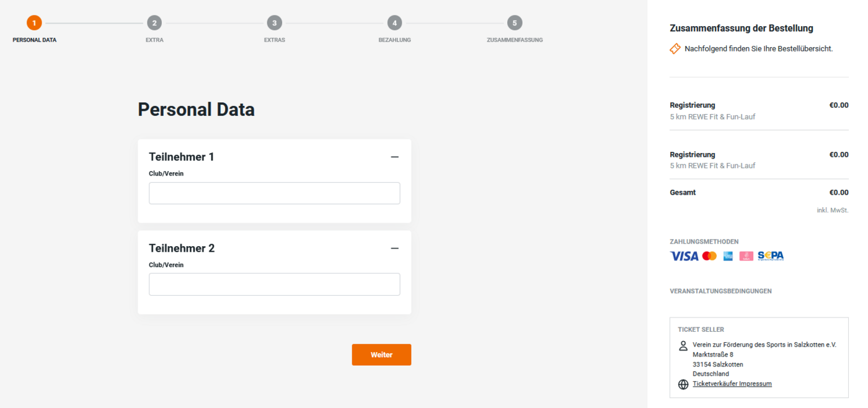Jump to step 4 Bezahlung

click(394, 23)
